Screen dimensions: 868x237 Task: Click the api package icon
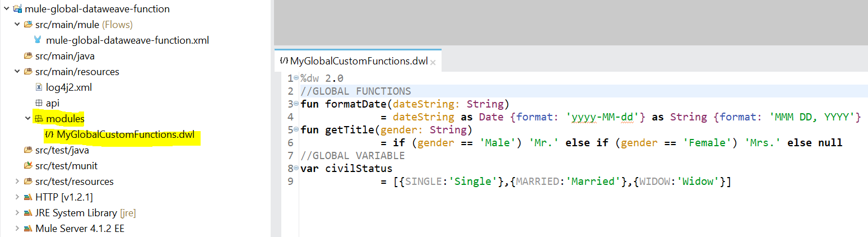[x=38, y=103]
